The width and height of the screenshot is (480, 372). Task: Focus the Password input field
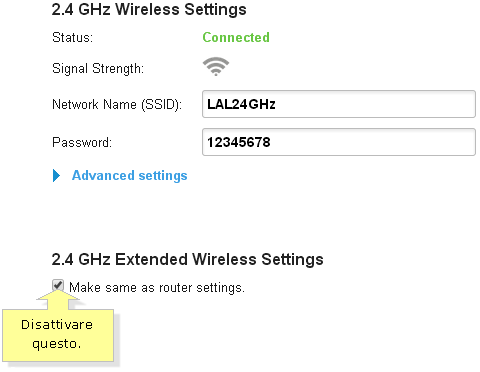(339, 142)
